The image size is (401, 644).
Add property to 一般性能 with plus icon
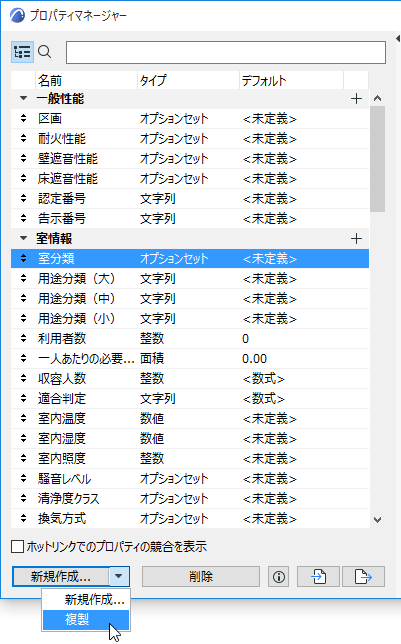(x=356, y=99)
